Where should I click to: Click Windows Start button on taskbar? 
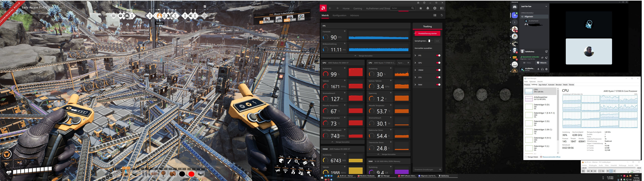[x=322, y=177]
